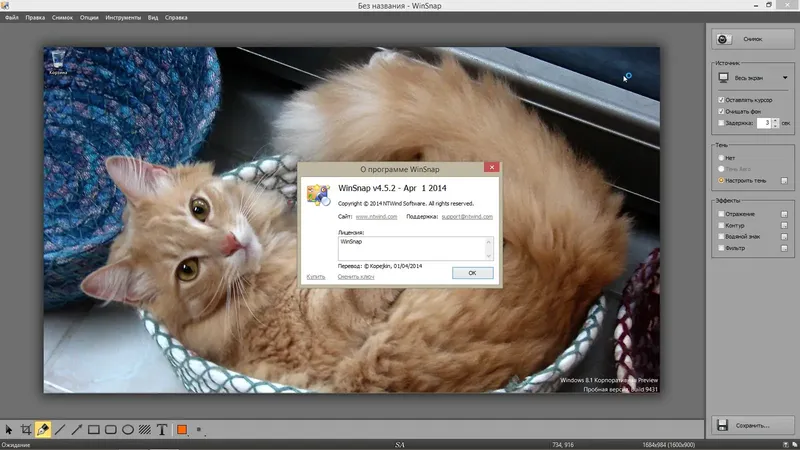Decrease delay with the down stepper
Image resolution: width=800 pixels, height=450 pixels.
[775, 126]
